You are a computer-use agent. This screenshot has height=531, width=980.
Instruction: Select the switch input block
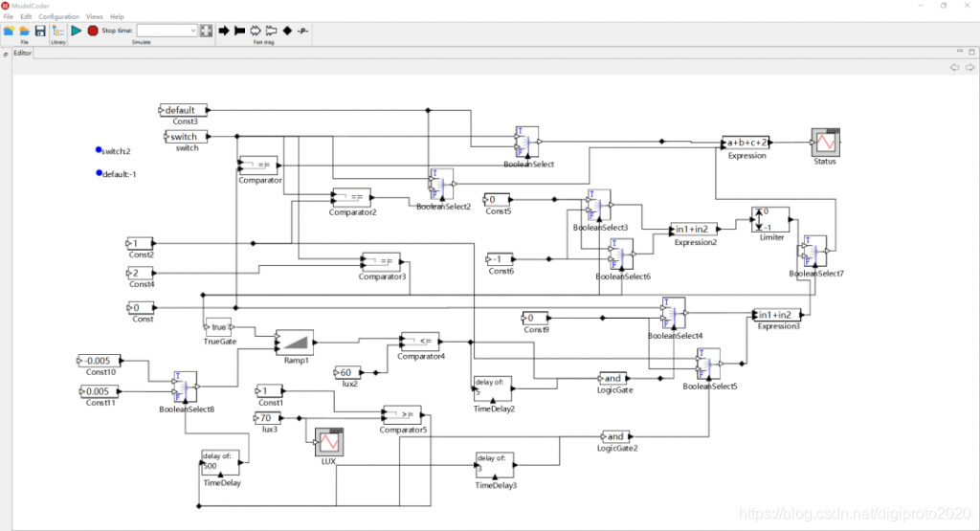pos(186,136)
